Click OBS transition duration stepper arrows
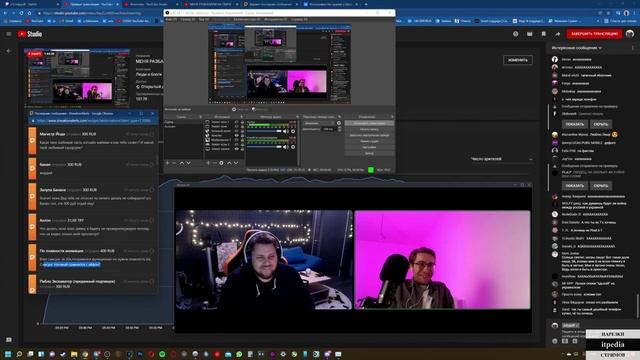The width and height of the screenshot is (640, 360). coord(340,129)
